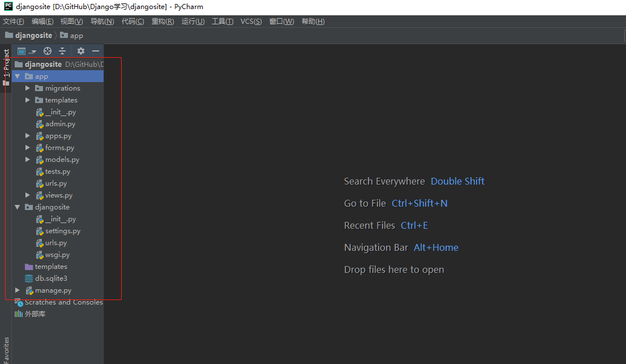
Task: Toggle the 1: Project side tab
Action: tap(6, 67)
